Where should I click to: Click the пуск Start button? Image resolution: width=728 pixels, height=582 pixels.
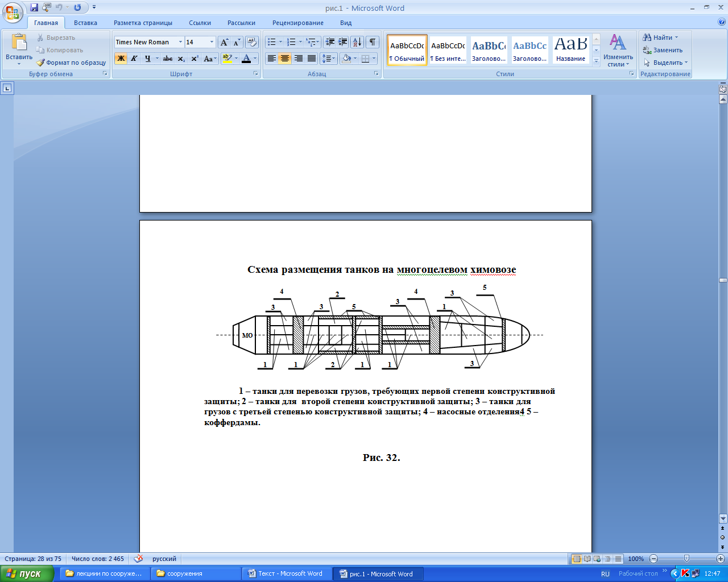pyautogui.click(x=27, y=573)
